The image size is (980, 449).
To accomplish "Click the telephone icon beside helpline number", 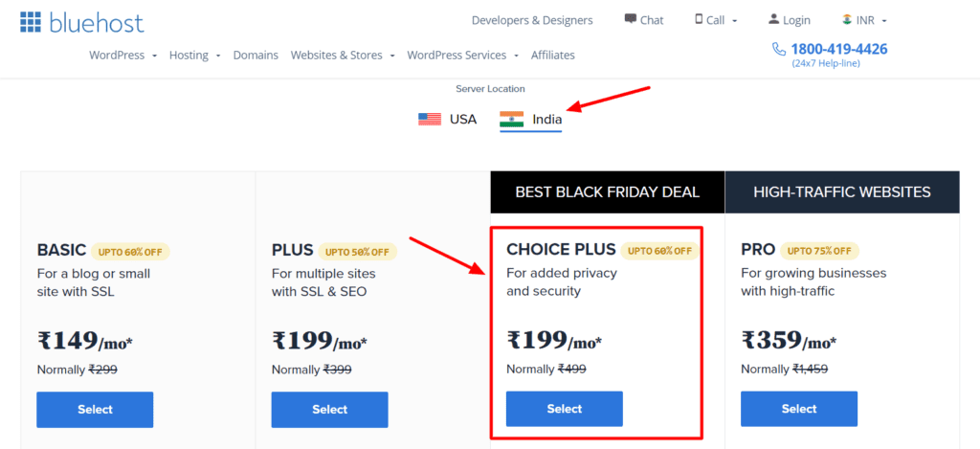I will tap(779, 49).
